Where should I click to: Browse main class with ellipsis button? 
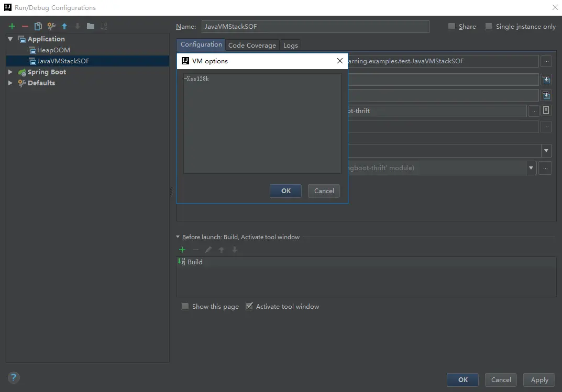(x=546, y=61)
